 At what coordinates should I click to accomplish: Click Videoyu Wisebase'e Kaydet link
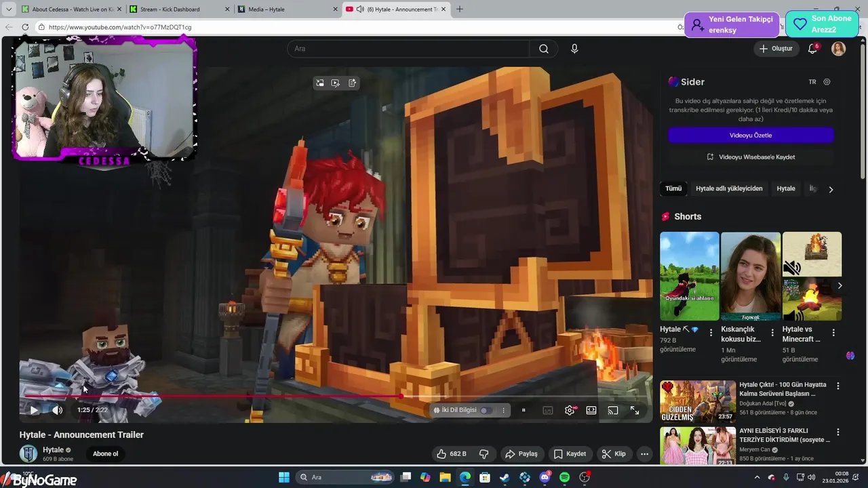(x=751, y=157)
